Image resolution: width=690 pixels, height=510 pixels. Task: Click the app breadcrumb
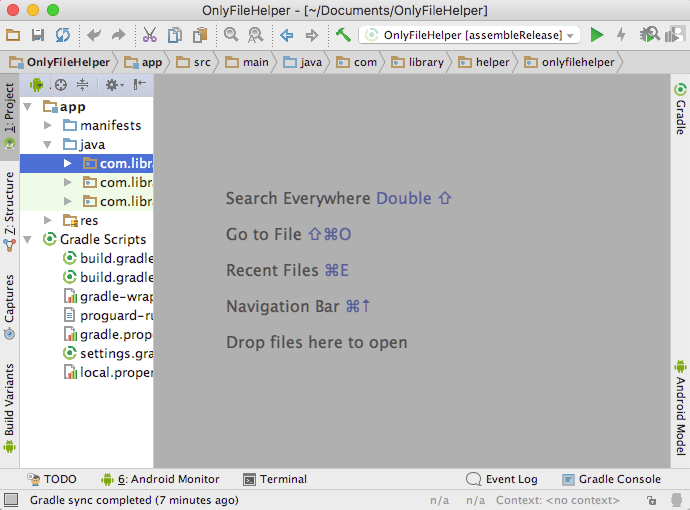click(143, 62)
